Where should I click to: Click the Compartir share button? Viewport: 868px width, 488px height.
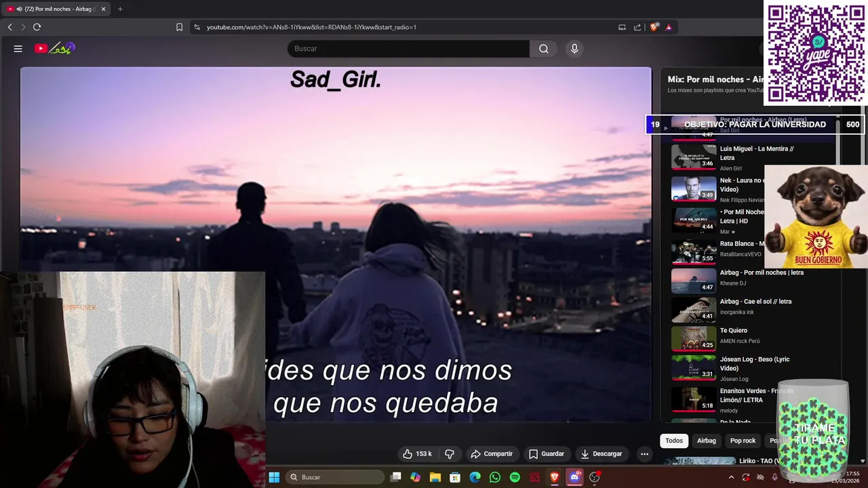click(x=492, y=453)
